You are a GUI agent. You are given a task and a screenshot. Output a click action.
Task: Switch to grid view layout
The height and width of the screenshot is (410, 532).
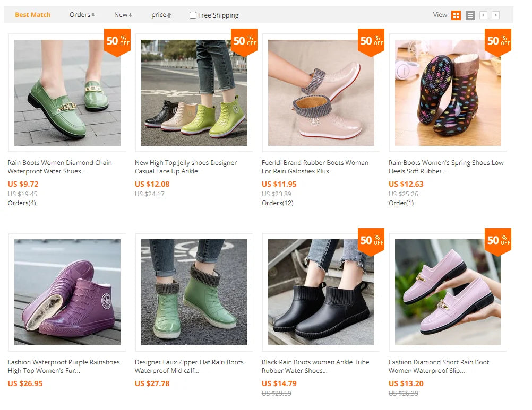click(x=456, y=15)
